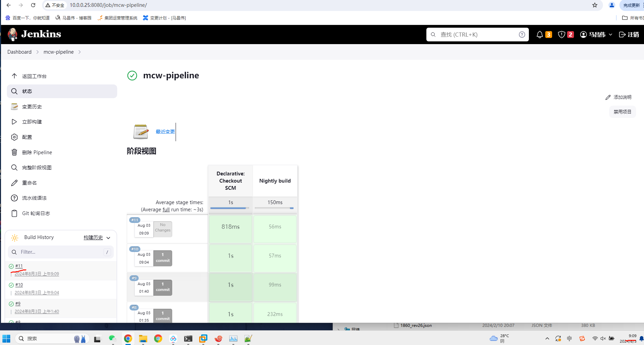The width and height of the screenshot is (644, 345).
Task: Click the 禁用项目 disable project button
Action: [x=622, y=112]
